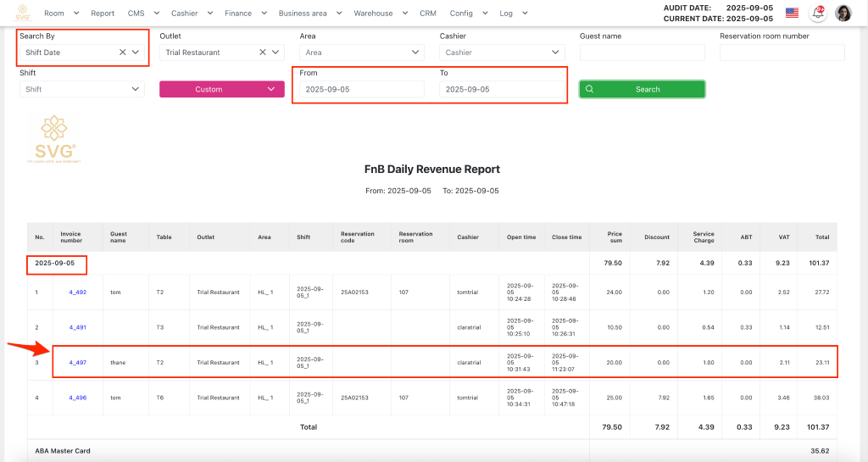The height and width of the screenshot is (462, 868).
Task: Open the user profile avatar
Action: point(843,13)
